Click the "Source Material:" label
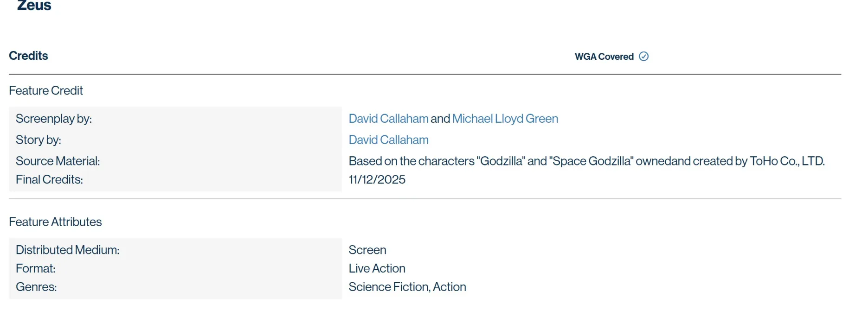The image size is (868, 317). [x=58, y=161]
